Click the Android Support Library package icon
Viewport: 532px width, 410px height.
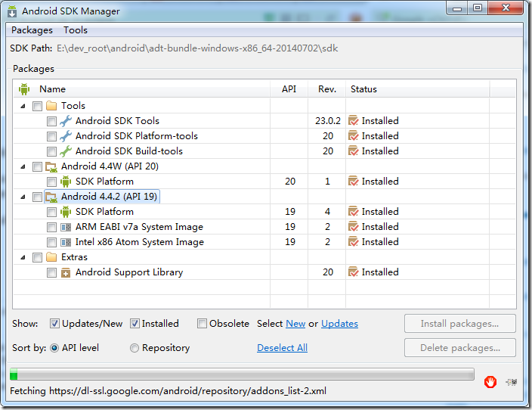66,272
